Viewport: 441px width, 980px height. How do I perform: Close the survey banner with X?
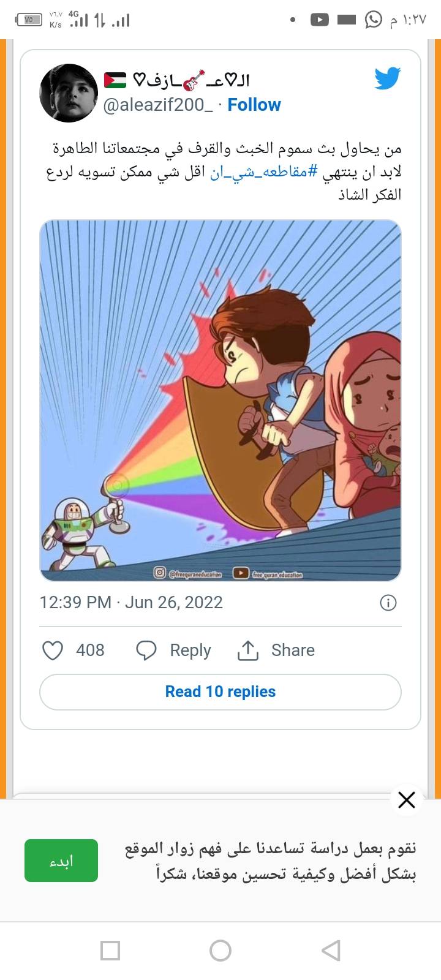click(407, 800)
